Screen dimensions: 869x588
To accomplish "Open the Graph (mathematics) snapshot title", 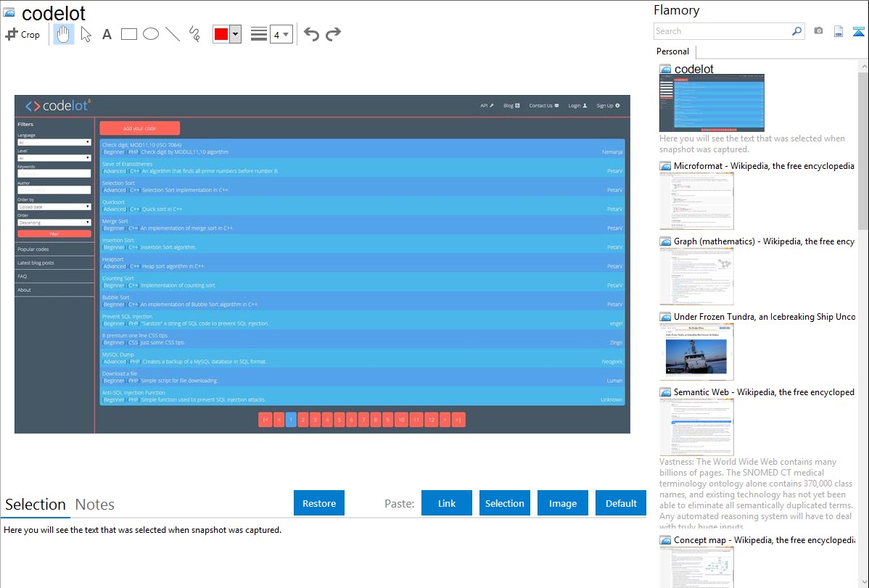I will click(x=764, y=241).
